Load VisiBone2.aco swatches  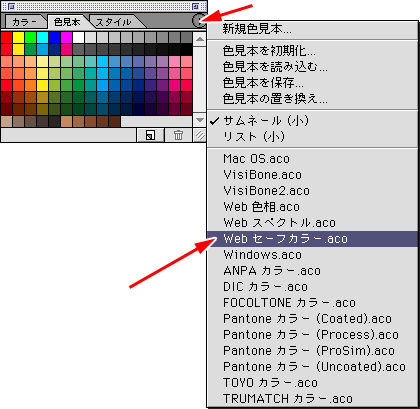[x=312, y=191]
